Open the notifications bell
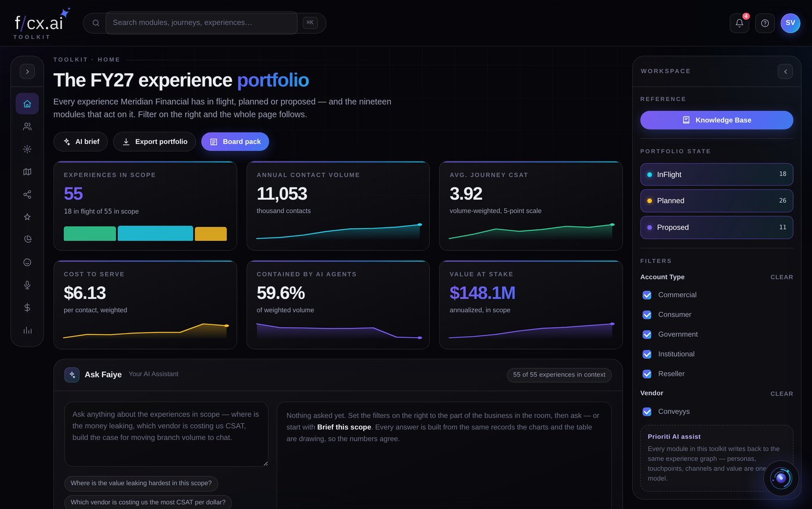Screen dimensions: 812x509 point(739,23)
